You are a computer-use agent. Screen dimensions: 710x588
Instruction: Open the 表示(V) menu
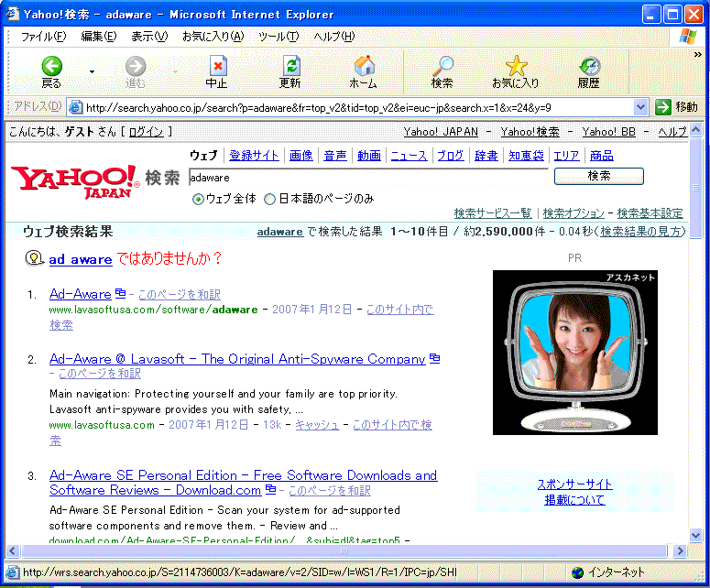coord(149,37)
